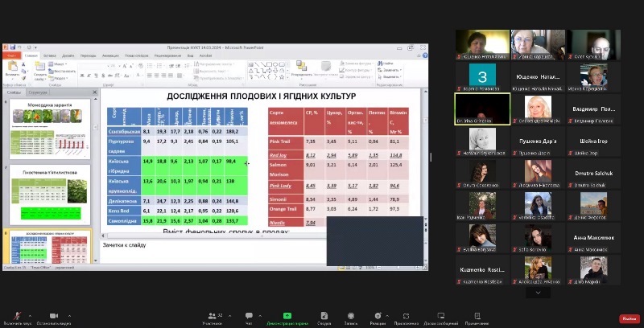
Task: Click the Упорядочить arrange icon
Action: tap(301, 67)
